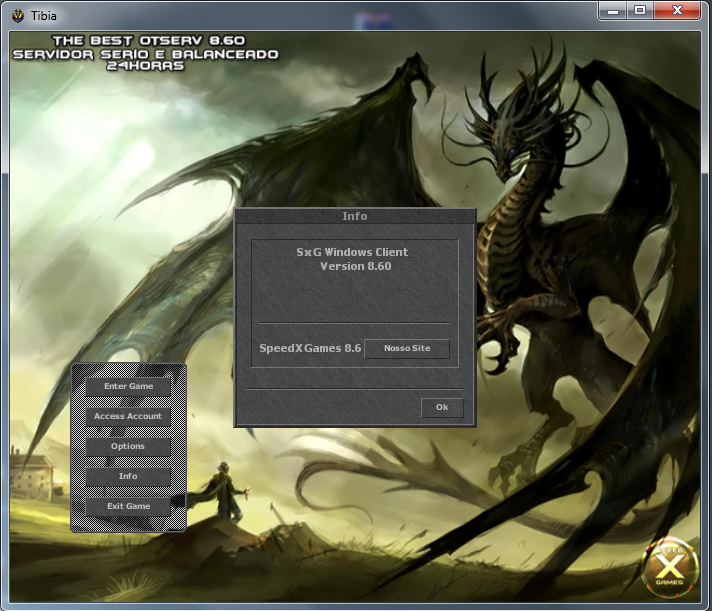Click the Tibia app icon in title bar
712x611 pixels.
(x=18, y=16)
